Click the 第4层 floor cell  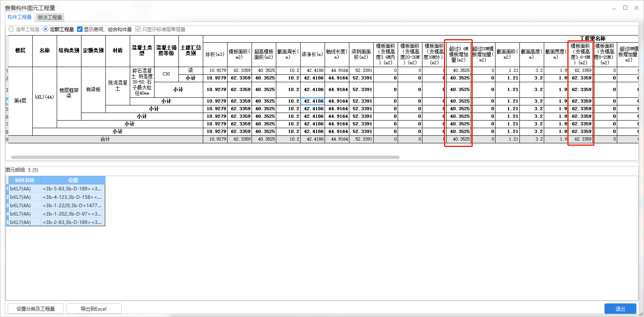tap(20, 101)
